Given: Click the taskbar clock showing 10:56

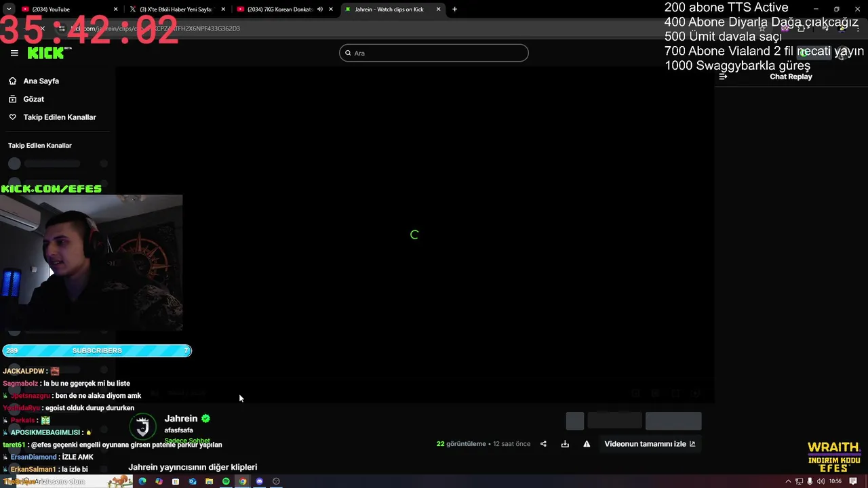Looking at the screenshot, I should [x=835, y=481].
